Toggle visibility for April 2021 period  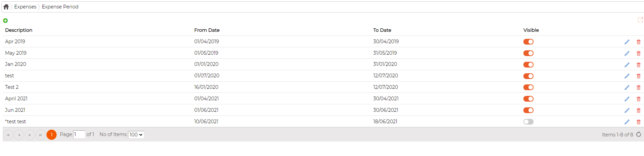(528, 99)
